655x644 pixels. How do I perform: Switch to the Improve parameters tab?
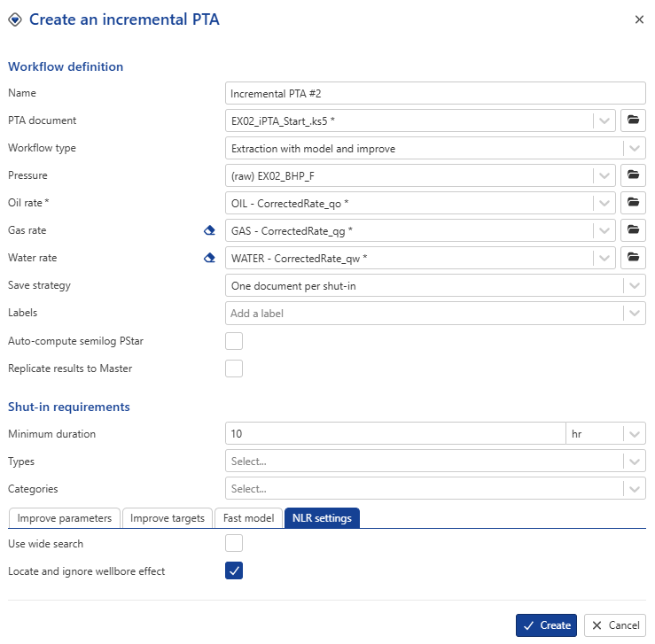64,518
